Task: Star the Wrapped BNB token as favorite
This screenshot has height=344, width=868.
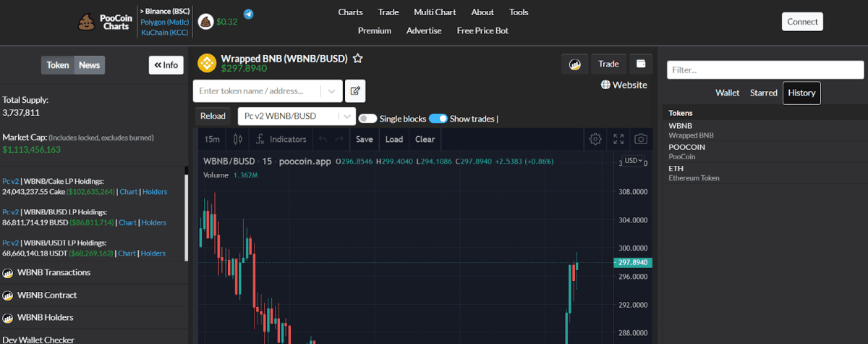Action: click(x=357, y=59)
